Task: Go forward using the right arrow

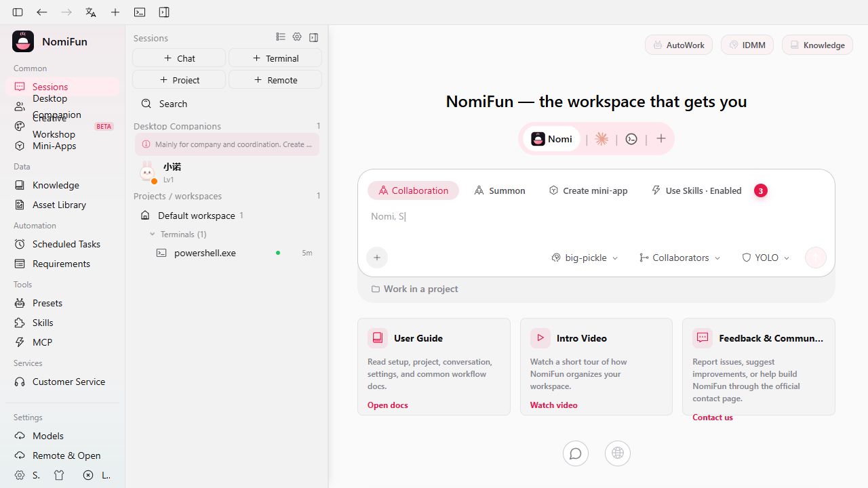Action: 66,12
